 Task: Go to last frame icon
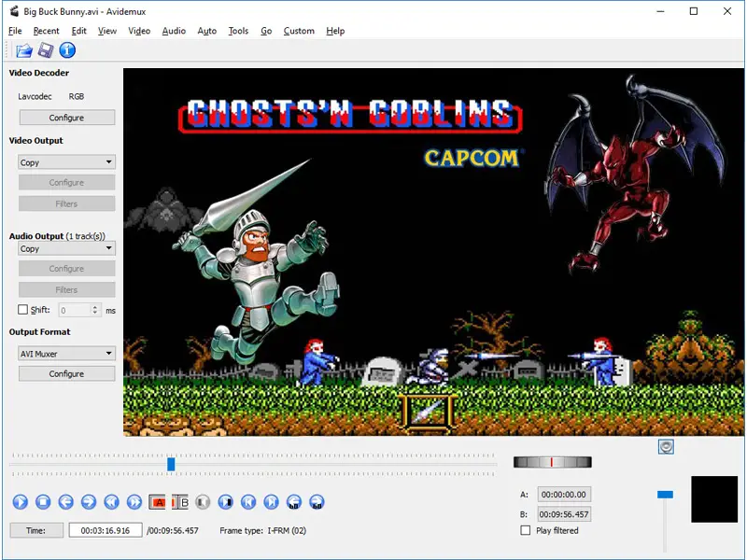click(271, 502)
